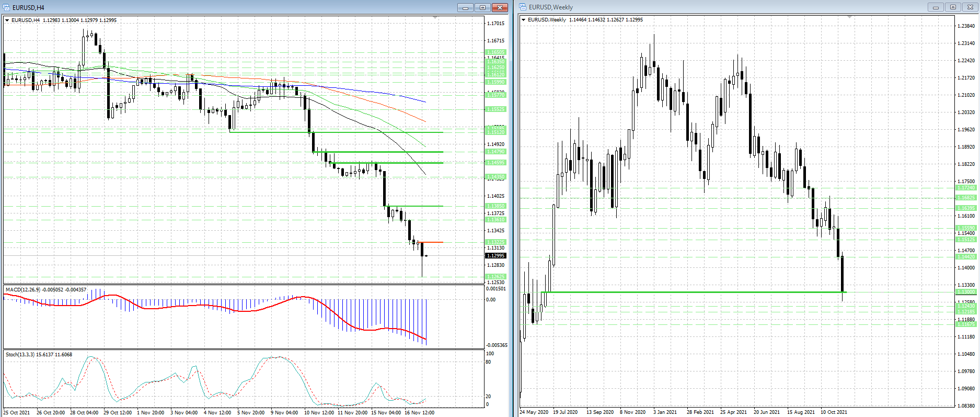
Task: Click the 1.17015 price on H4 axis
Action: 495,24
